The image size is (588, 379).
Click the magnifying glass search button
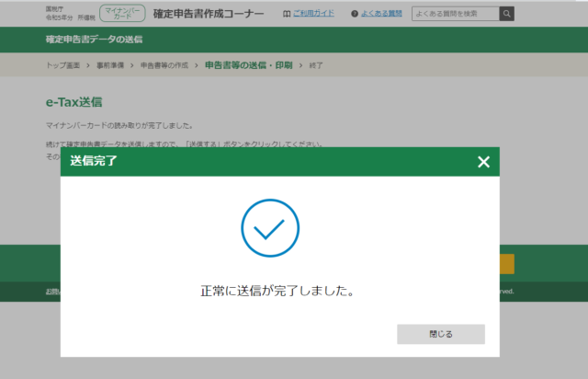[x=506, y=14]
